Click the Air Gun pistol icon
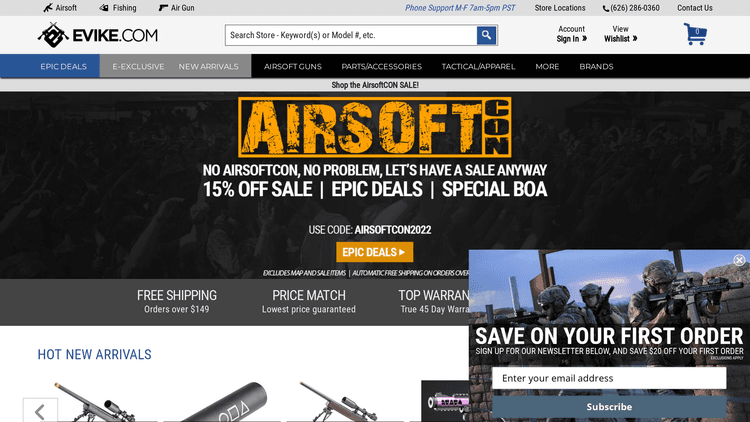Screen dimensions: 750x422 click(x=163, y=8)
